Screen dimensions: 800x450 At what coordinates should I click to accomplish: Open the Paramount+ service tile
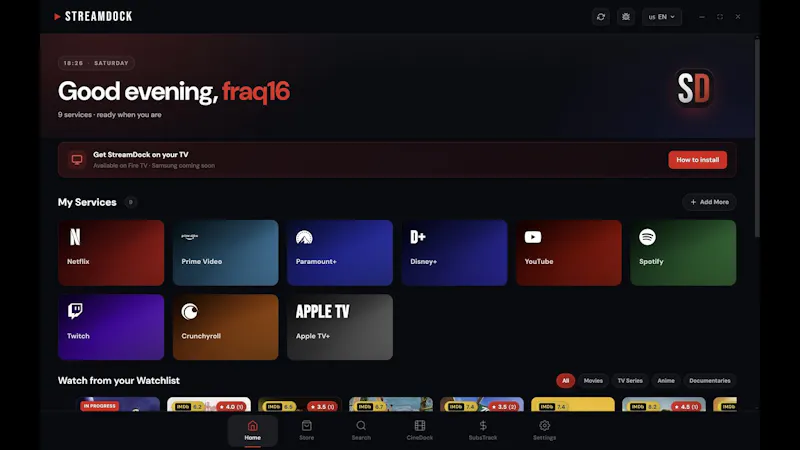(x=340, y=253)
